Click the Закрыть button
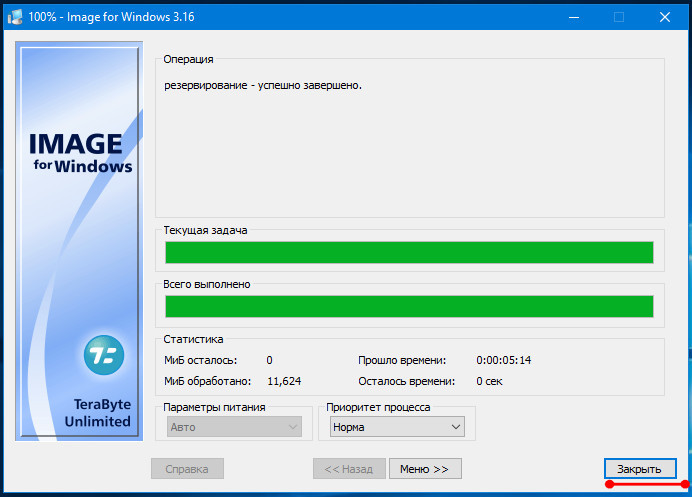 pos(640,468)
